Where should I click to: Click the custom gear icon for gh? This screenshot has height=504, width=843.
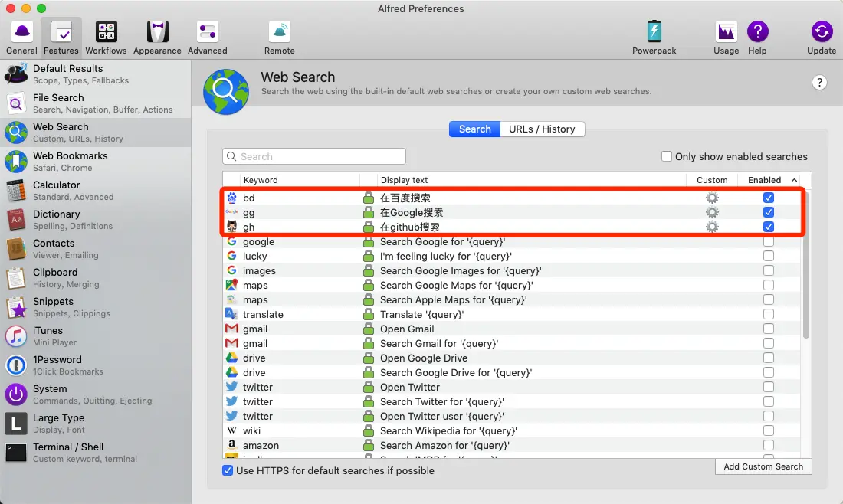(712, 227)
